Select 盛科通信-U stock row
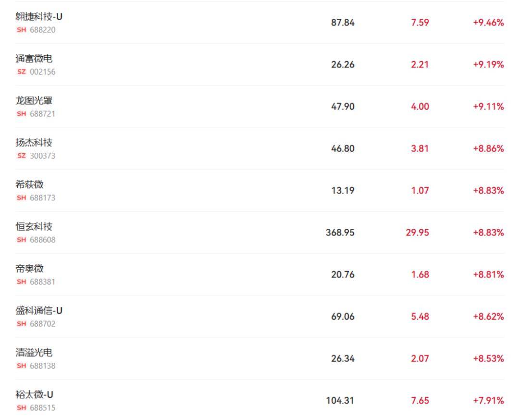Image resolution: width=519 pixels, height=420 pixels. 259,316
